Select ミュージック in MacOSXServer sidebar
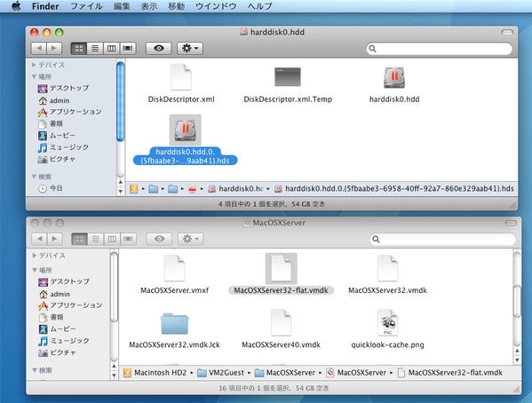This screenshot has width=532, height=403. pos(64,341)
